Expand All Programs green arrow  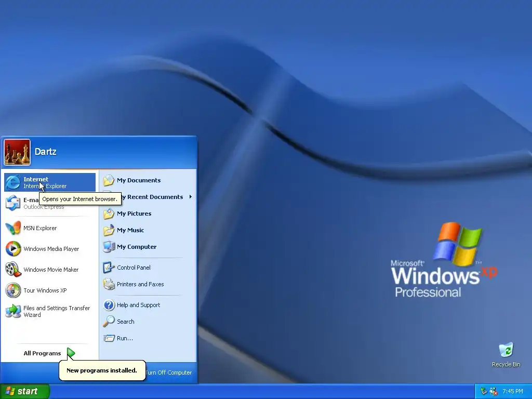click(71, 353)
